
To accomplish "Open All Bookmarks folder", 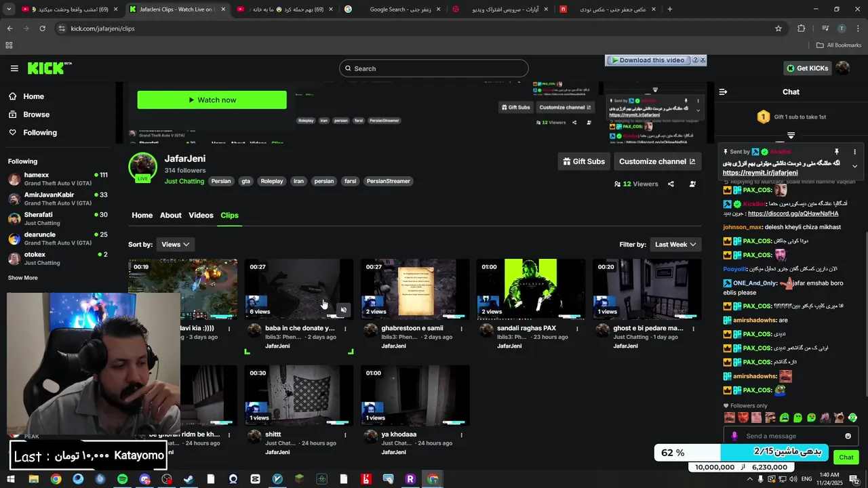I will 839,45.
